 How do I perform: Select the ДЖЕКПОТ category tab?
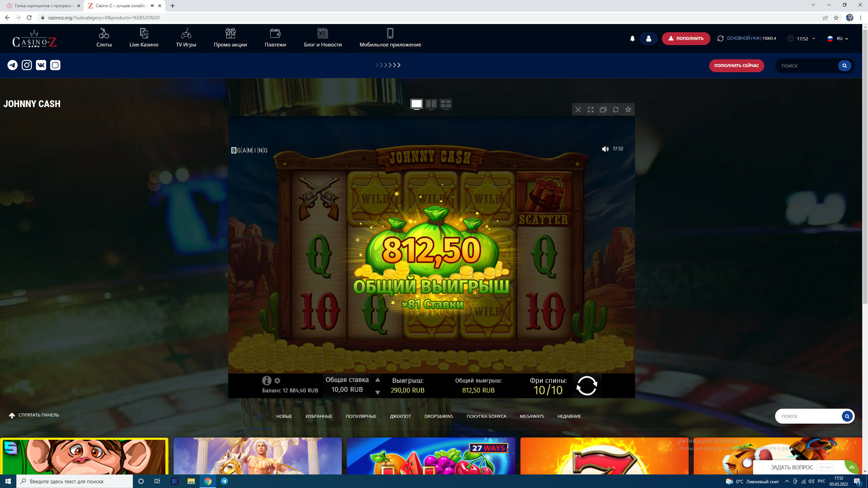(x=400, y=416)
